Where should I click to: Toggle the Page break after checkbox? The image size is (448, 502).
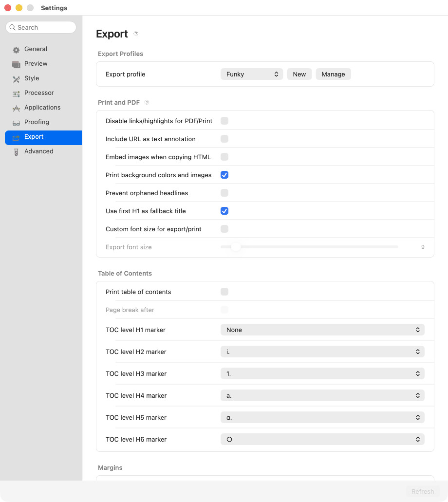[x=224, y=310]
